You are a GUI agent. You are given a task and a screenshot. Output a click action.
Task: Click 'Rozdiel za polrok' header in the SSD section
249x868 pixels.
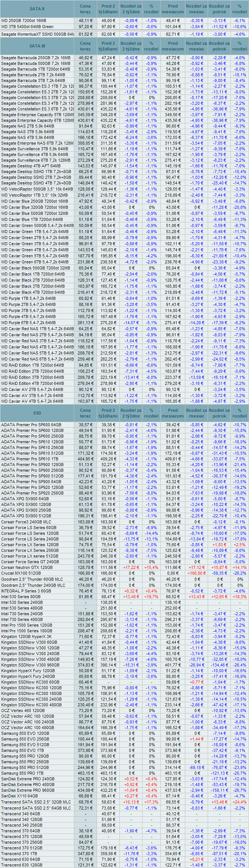(219, 413)
